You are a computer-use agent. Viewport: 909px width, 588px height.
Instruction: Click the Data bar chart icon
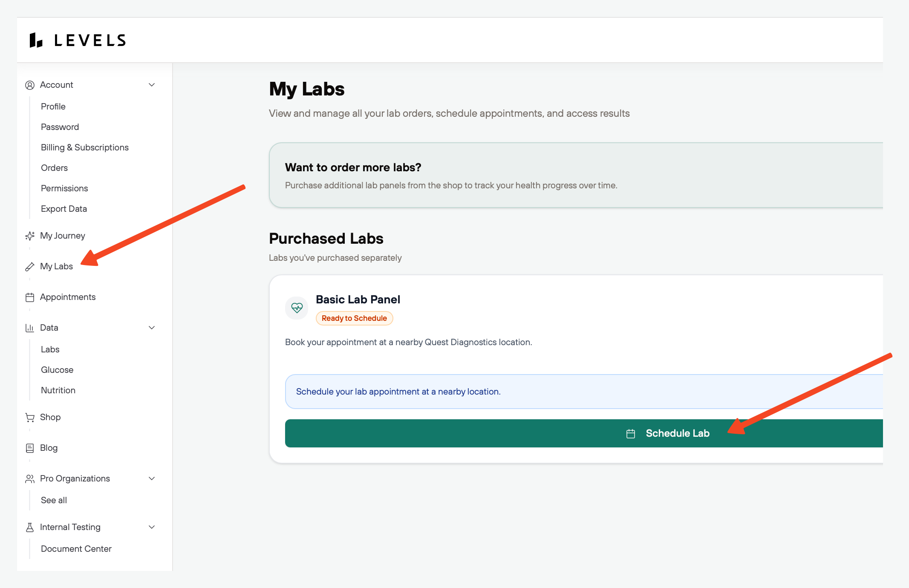click(x=30, y=328)
